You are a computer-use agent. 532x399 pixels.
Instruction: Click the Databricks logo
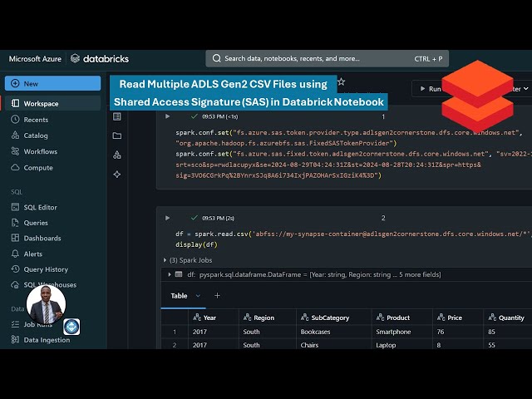point(100,59)
